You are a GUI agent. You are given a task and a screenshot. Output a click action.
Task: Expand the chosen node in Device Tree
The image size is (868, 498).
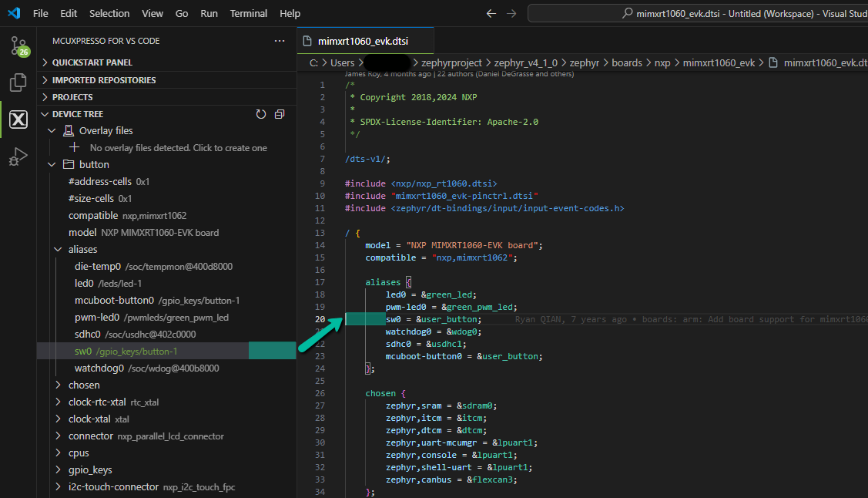pos(55,384)
